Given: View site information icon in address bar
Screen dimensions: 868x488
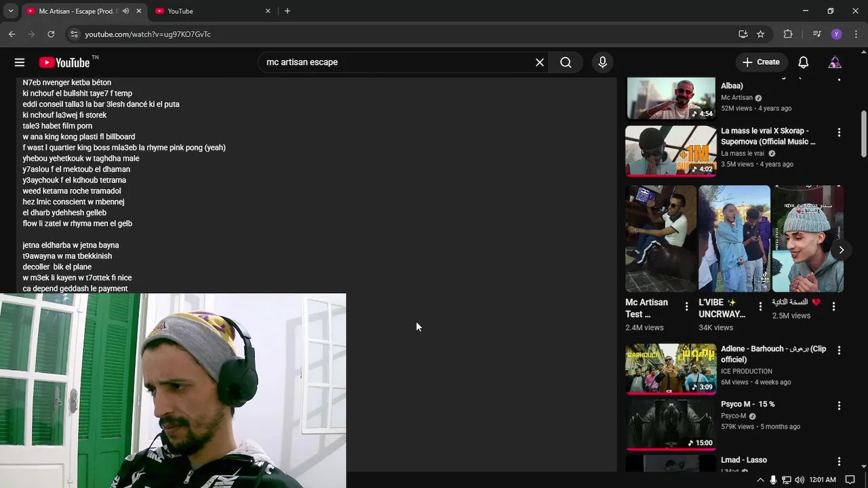Looking at the screenshot, I should tap(75, 34).
